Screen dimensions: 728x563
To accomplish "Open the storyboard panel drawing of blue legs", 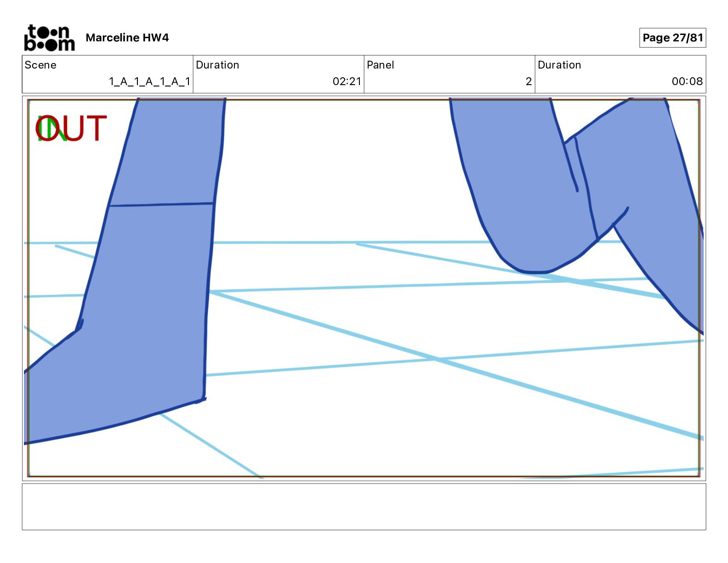I will [364, 288].
